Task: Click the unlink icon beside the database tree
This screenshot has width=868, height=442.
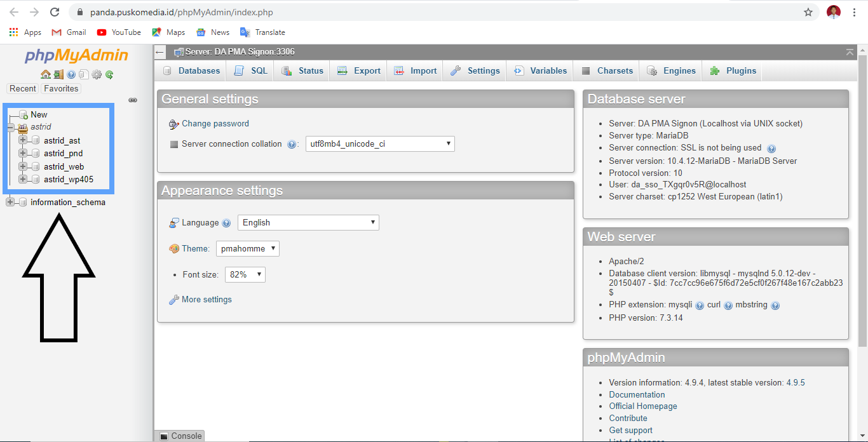Action: 132,100
